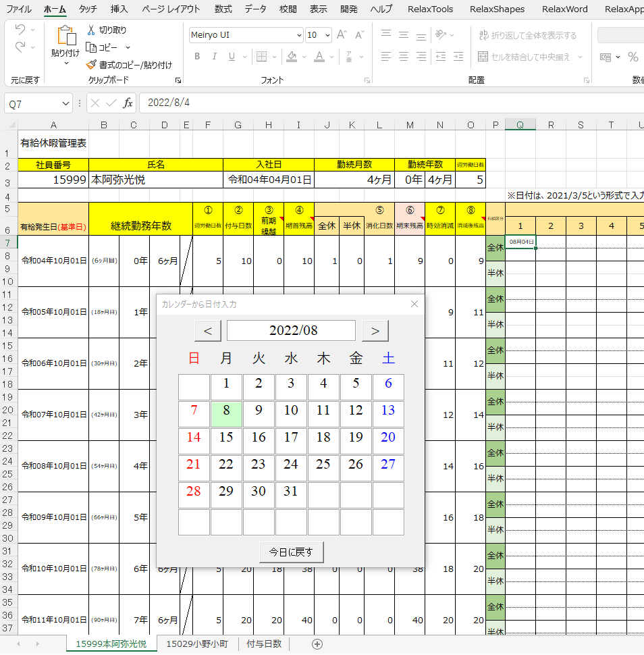Add a new sheet with plus icon

(x=317, y=644)
